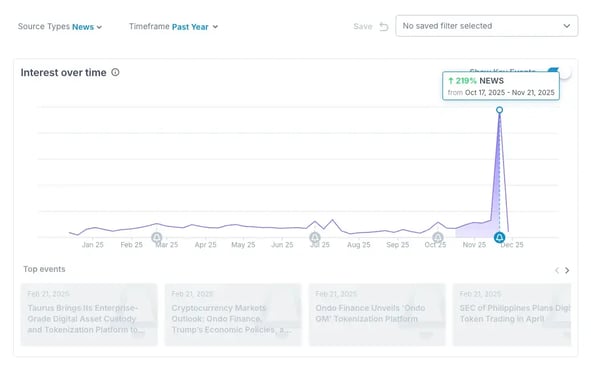Open the SEC of Philippines Plans event card
This screenshot has height=372, width=591.
[512, 314]
